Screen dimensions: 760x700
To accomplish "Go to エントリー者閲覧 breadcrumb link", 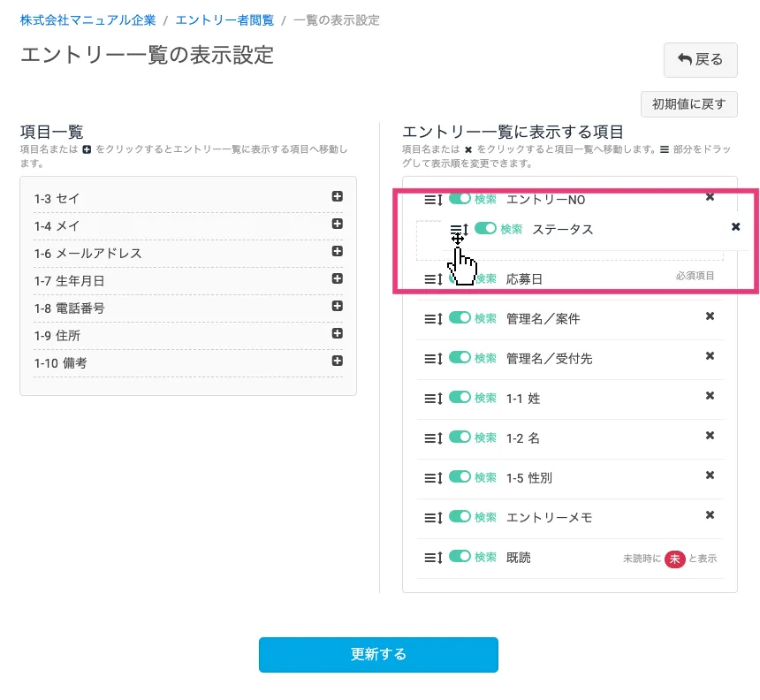I will 224,19.
